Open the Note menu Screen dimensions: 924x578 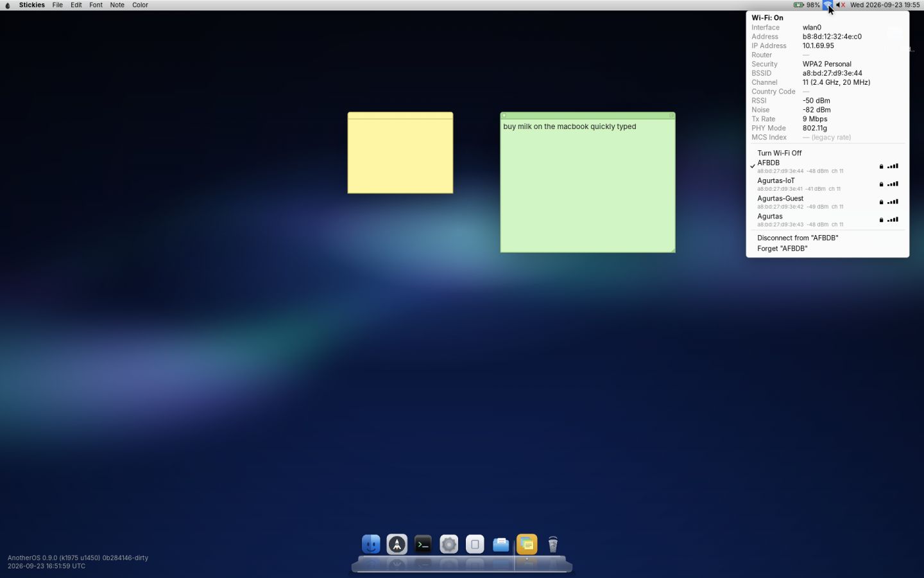(x=117, y=5)
